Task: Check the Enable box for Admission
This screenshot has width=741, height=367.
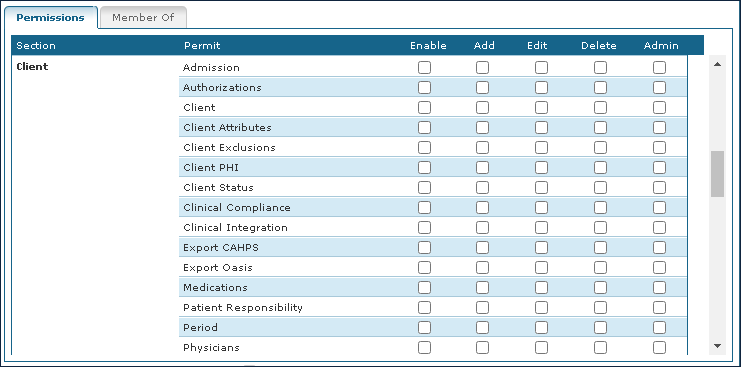Action: pos(424,68)
